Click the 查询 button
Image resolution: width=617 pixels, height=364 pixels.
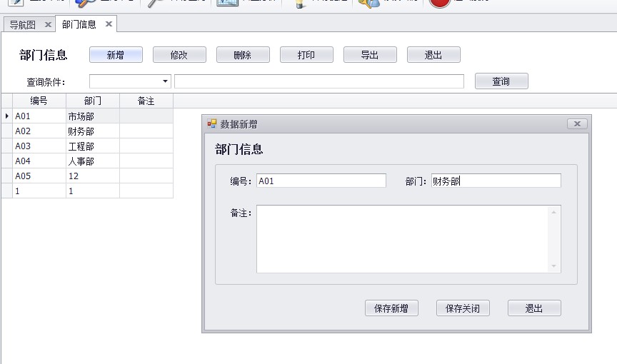pyautogui.click(x=501, y=81)
